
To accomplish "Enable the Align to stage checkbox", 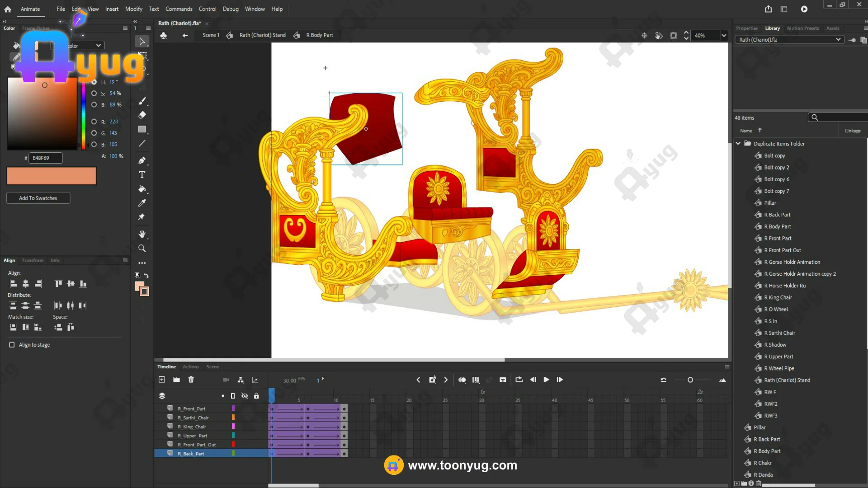I will [12, 345].
